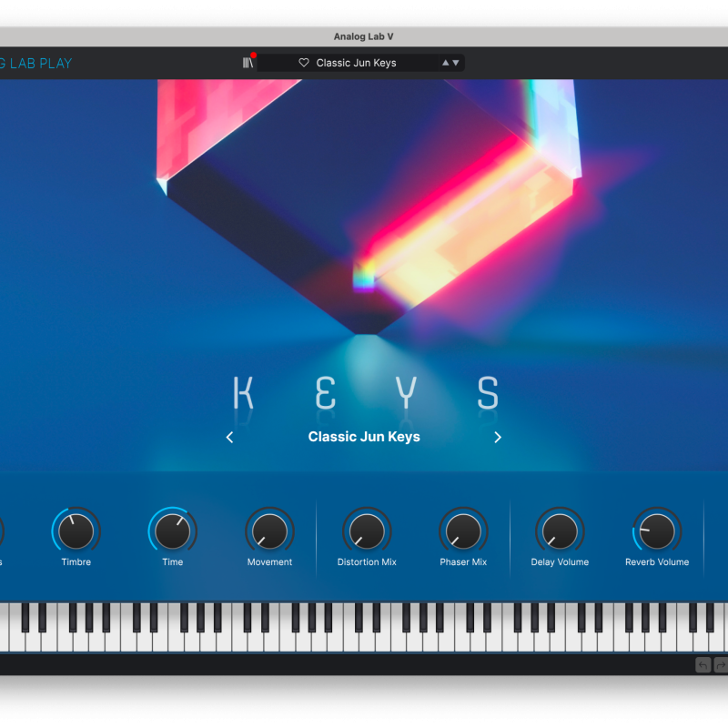This screenshot has height=728, width=728.
Task: Select next preset with the down arrow
Action: point(456,63)
